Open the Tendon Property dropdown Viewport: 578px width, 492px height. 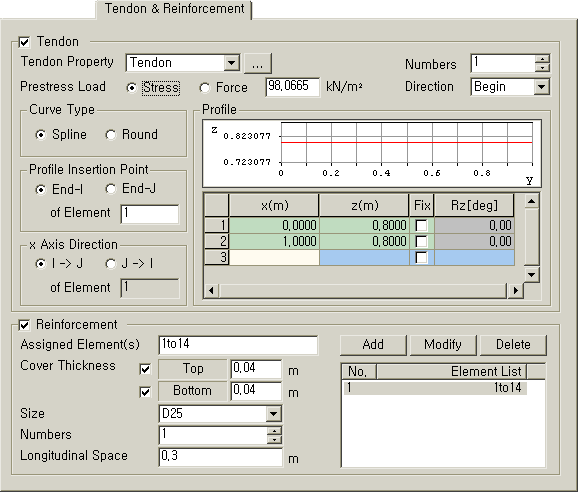click(231, 63)
